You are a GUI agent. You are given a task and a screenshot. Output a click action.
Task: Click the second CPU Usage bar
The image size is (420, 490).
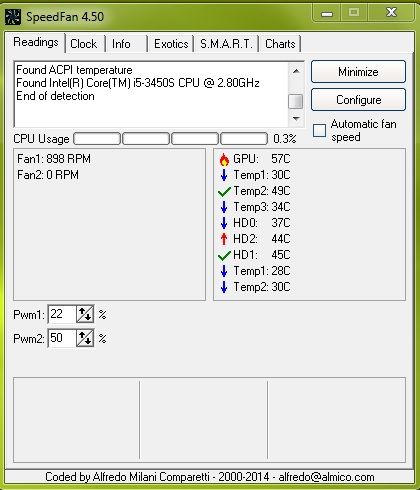click(146, 139)
